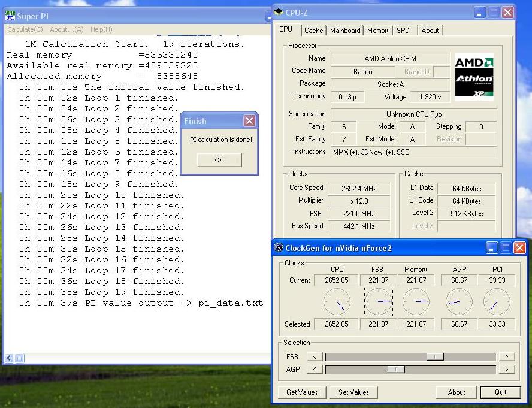
Task: Click the Current FSB value 221.07 field
Action: click(x=378, y=280)
